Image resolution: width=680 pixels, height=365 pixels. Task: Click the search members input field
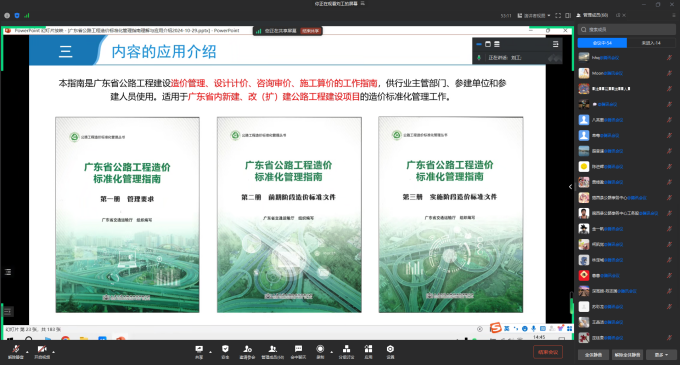(627, 29)
